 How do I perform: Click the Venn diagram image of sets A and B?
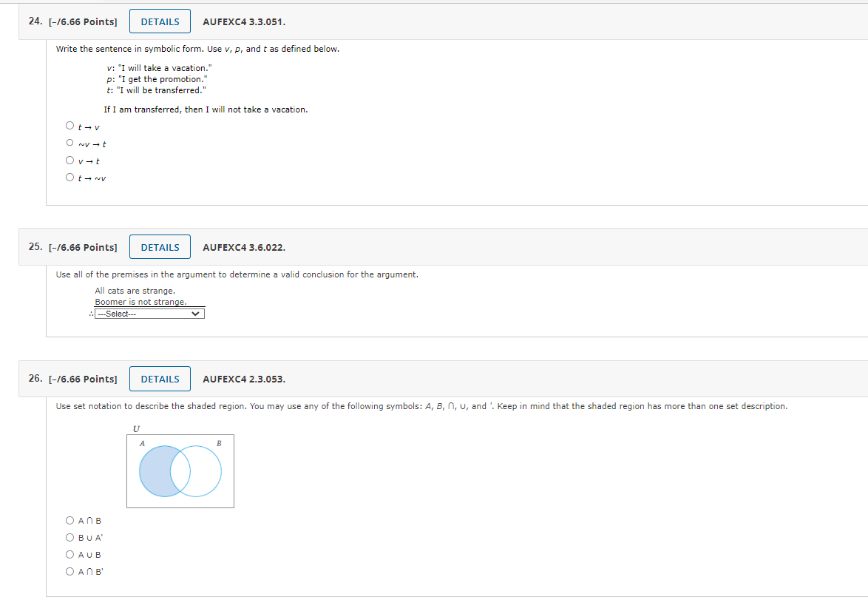(x=180, y=470)
